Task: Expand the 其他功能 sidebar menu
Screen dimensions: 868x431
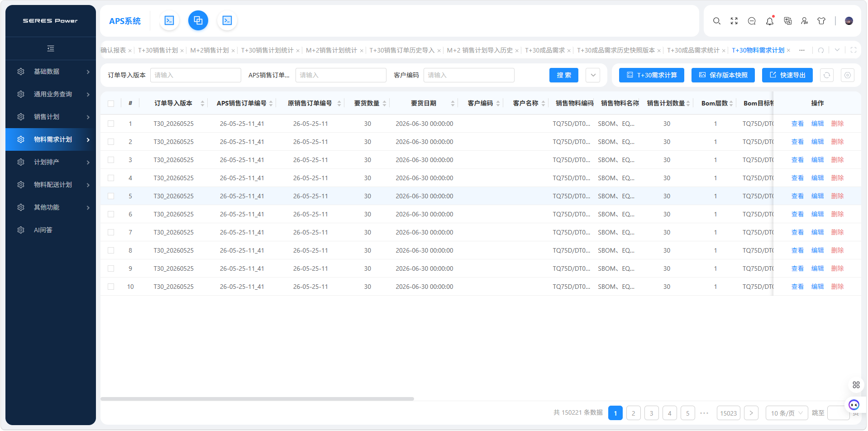Action: [51, 207]
